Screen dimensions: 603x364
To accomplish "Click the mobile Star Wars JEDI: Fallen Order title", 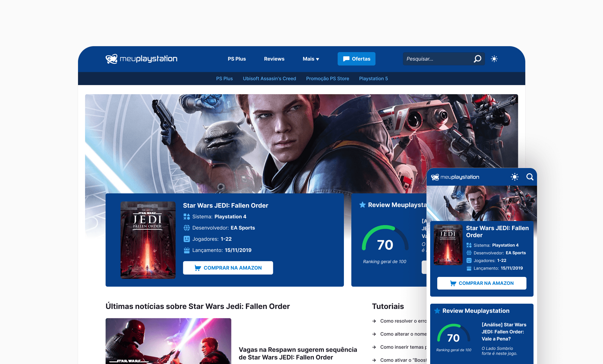I will 497,232.
